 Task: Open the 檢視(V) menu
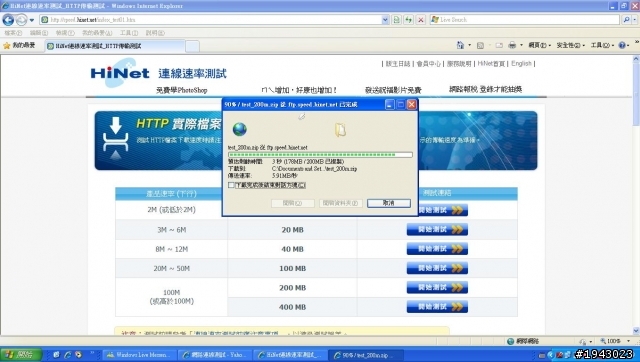65,33
